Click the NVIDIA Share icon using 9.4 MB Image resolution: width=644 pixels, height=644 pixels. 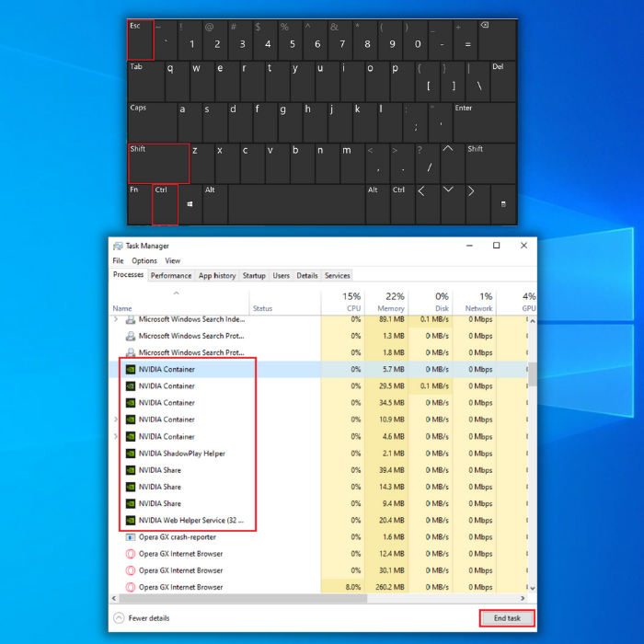tap(131, 503)
